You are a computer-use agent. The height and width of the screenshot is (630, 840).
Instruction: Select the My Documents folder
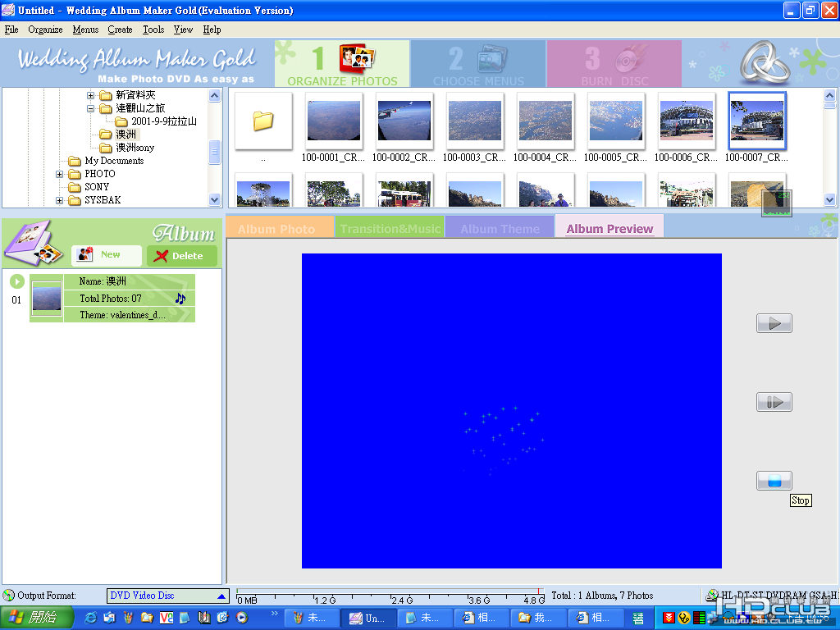[x=114, y=161]
